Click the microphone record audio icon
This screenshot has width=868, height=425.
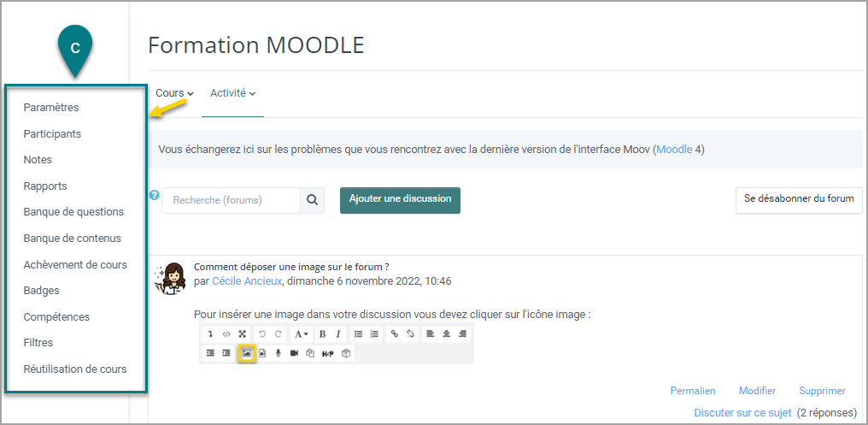pos(279,353)
